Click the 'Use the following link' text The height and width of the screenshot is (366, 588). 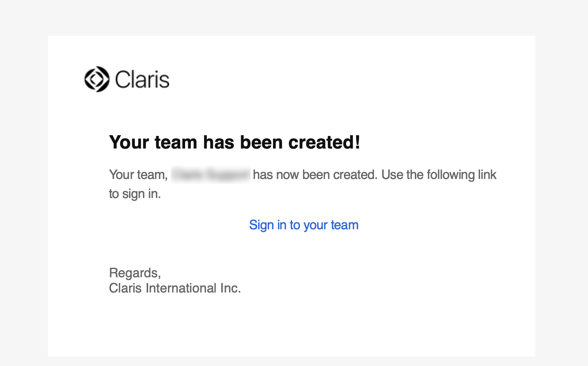439,175
